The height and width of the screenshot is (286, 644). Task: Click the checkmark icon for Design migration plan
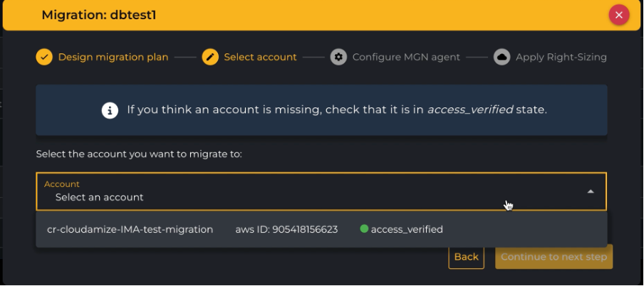click(x=44, y=57)
